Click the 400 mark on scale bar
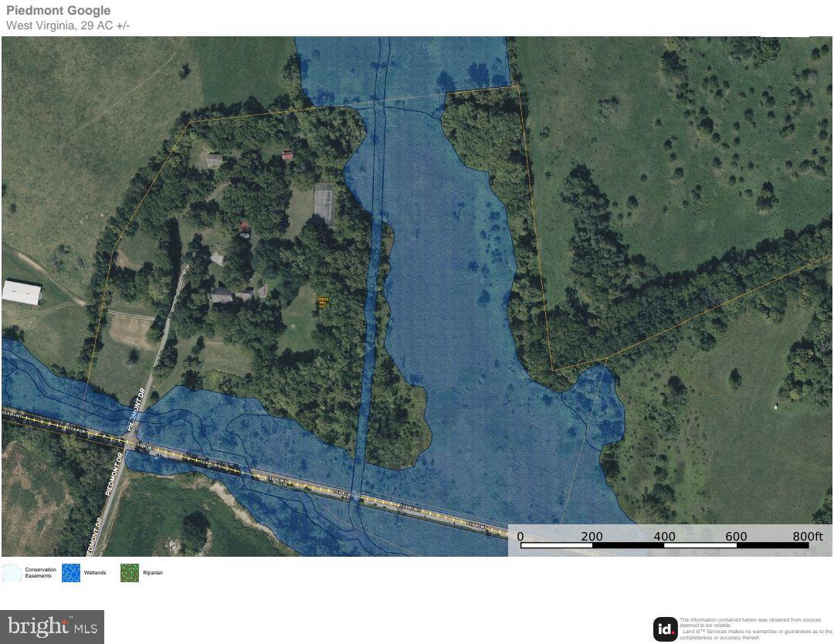 pyautogui.click(x=664, y=537)
